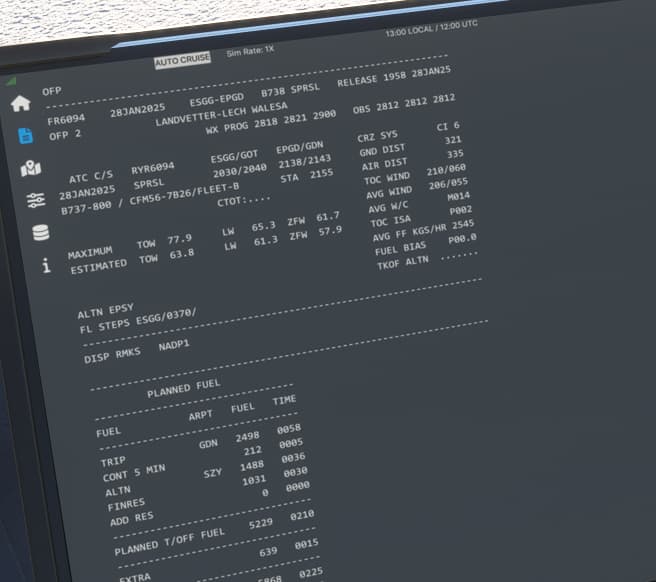Screen dimensions: 656x582
Task: Click the AVG WIND 206/055 row
Action: (417, 189)
